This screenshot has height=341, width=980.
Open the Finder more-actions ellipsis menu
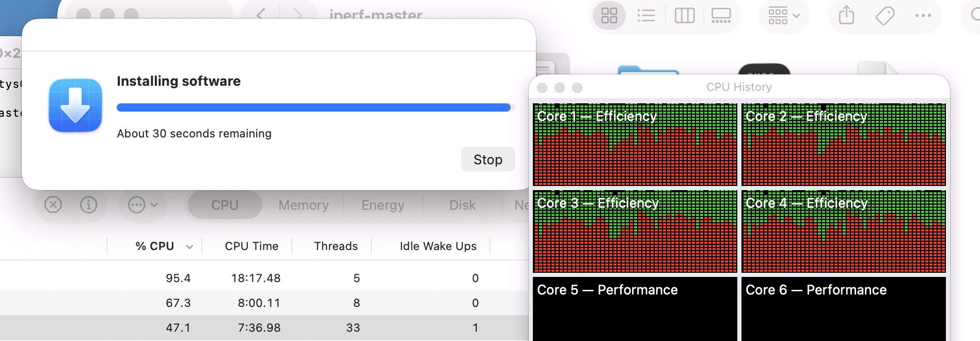tap(923, 16)
